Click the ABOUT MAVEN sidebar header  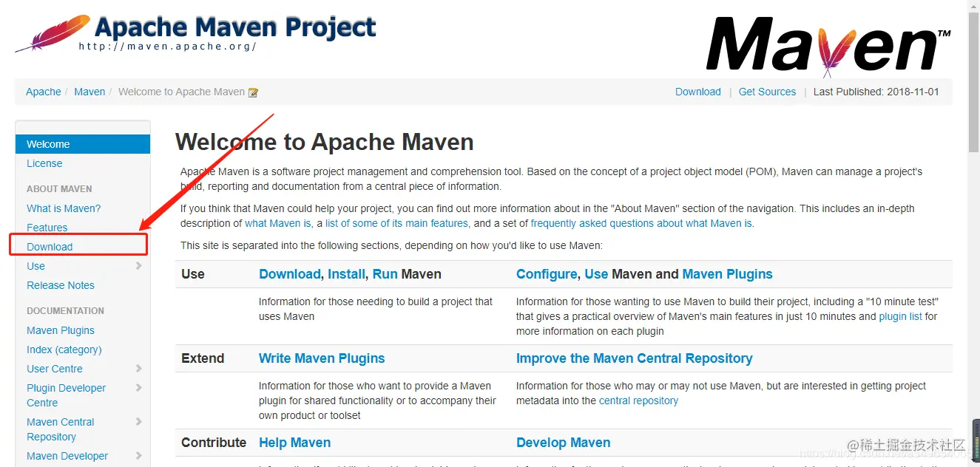pos(59,188)
